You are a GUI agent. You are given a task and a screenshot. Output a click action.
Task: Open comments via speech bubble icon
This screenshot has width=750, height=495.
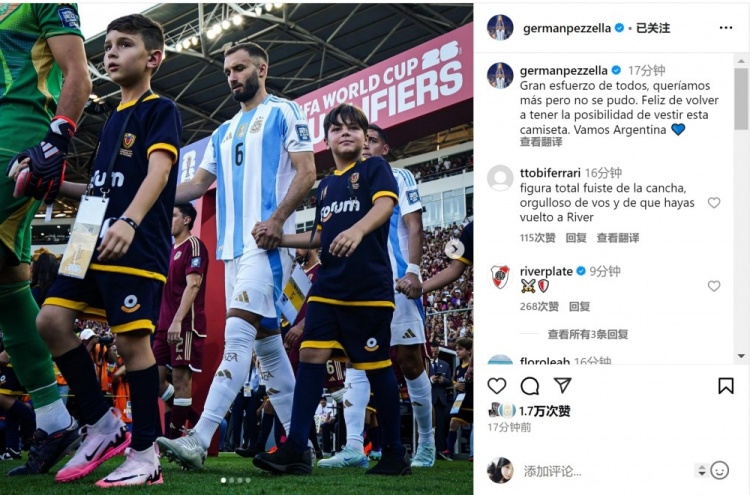529,385
